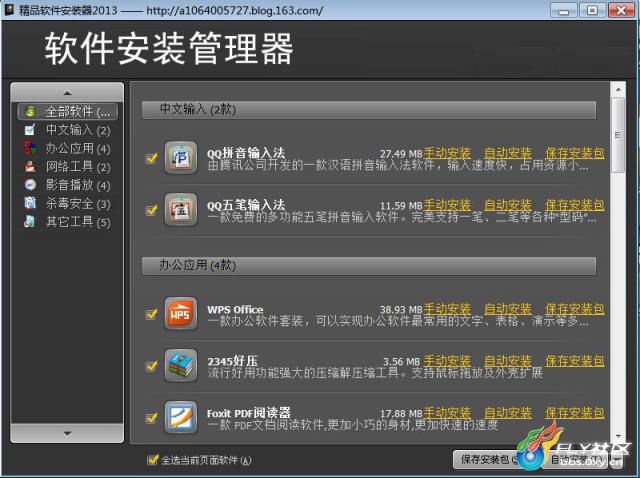Click 手动安装 for 2345好压
This screenshot has height=478, width=640.
(x=447, y=361)
